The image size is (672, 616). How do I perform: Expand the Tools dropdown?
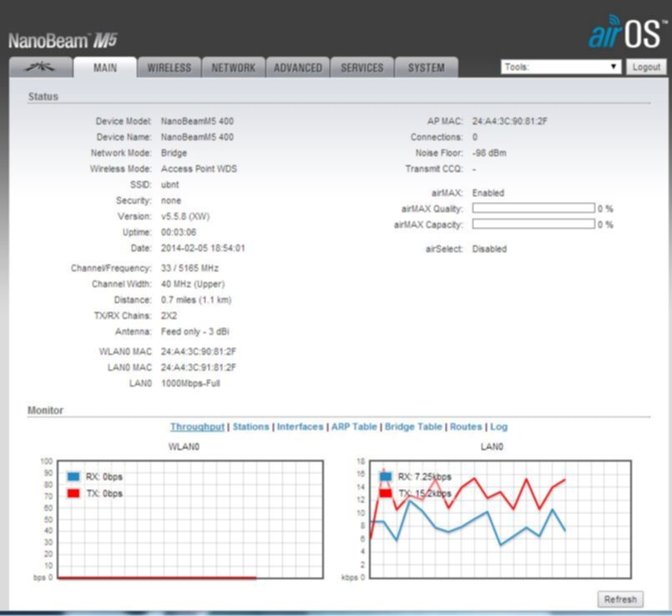point(561,67)
